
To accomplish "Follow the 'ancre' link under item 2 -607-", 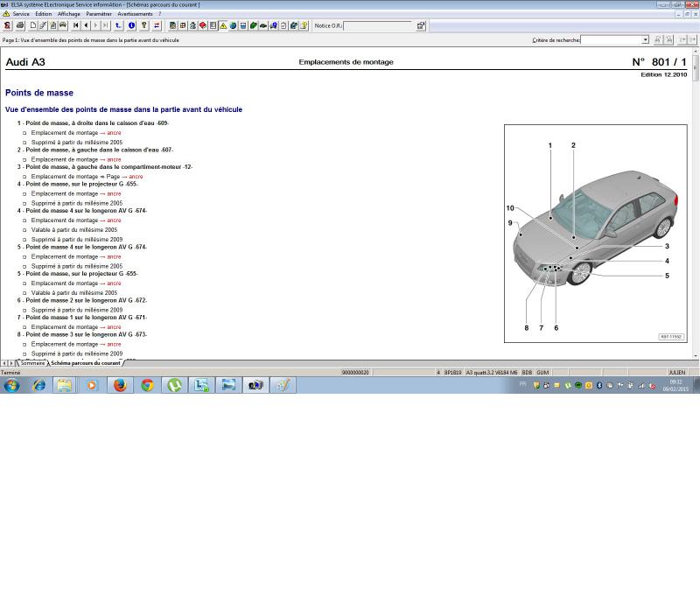I will (114, 159).
